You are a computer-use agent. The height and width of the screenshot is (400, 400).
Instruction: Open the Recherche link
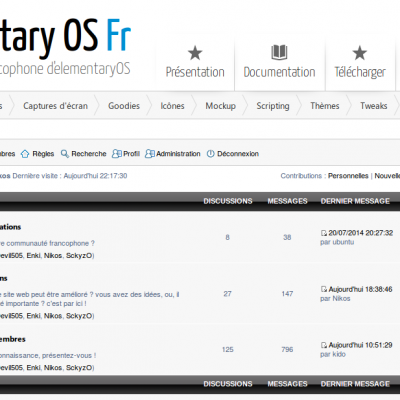coord(89,154)
